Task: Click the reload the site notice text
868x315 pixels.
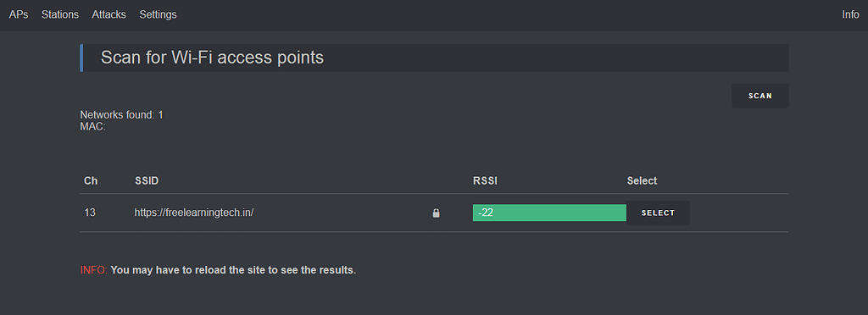Action: [x=233, y=270]
